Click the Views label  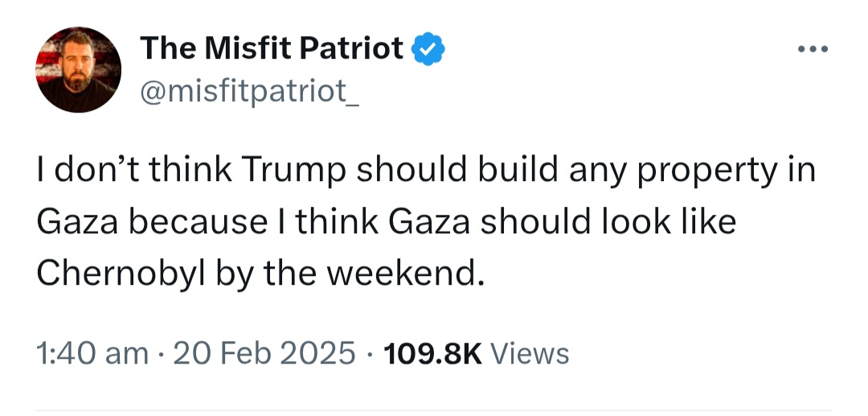pyautogui.click(x=529, y=353)
